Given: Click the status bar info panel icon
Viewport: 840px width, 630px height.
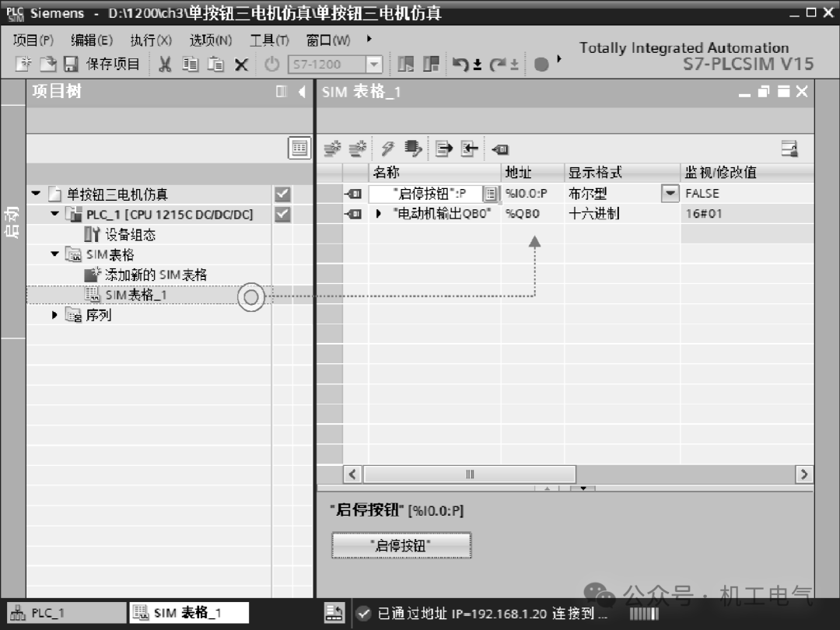Looking at the screenshot, I should (x=334, y=613).
